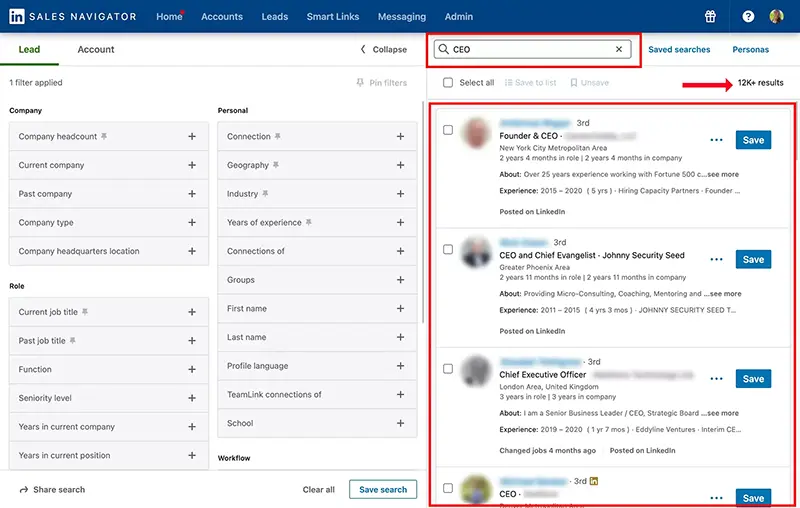Go to Home in top navigation
800x508 pixels.
[x=169, y=16]
